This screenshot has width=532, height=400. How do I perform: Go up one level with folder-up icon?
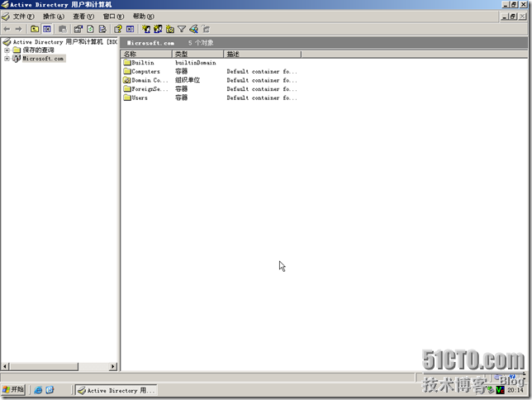click(x=35, y=29)
